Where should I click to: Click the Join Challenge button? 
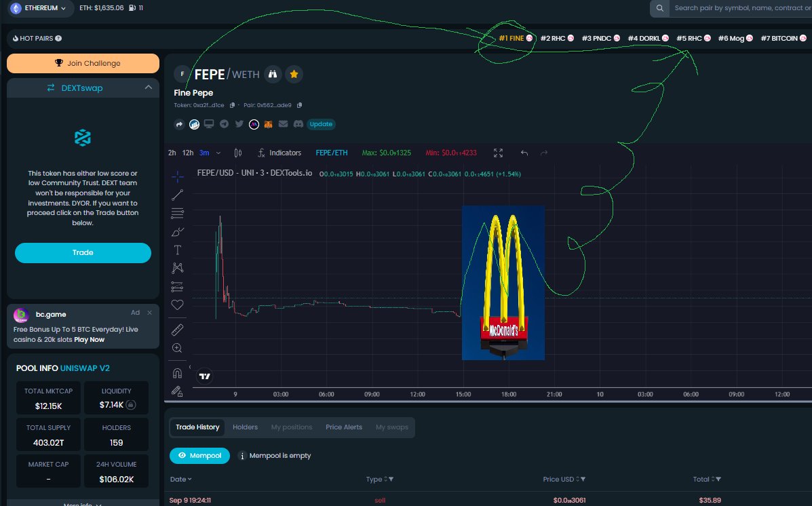[83, 63]
